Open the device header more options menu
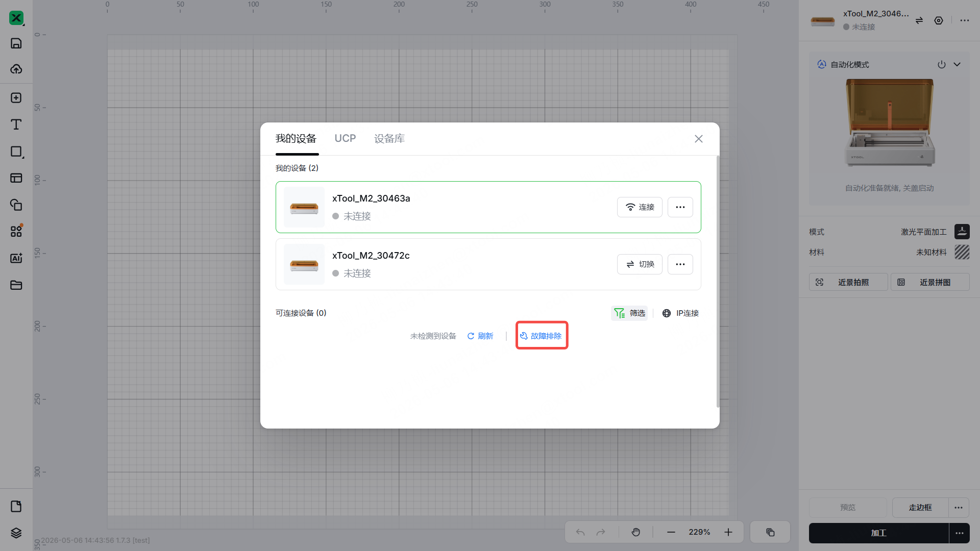 [964, 20]
